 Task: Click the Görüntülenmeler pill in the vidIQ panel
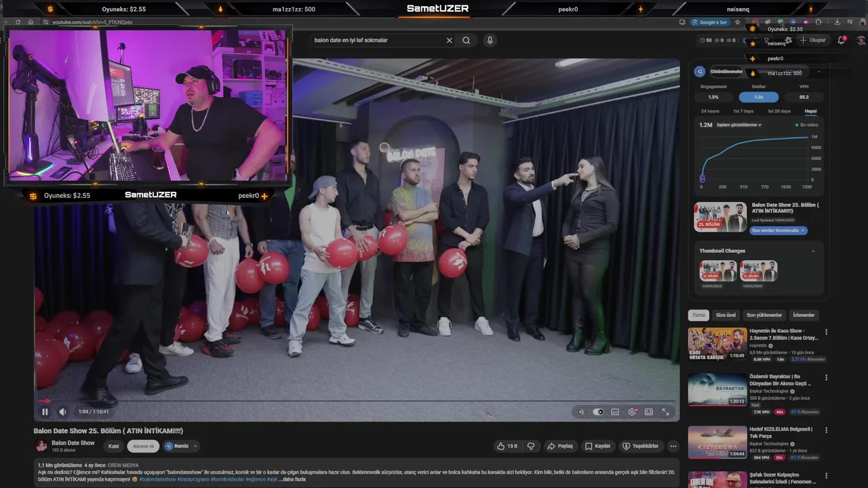pyautogui.click(x=727, y=71)
